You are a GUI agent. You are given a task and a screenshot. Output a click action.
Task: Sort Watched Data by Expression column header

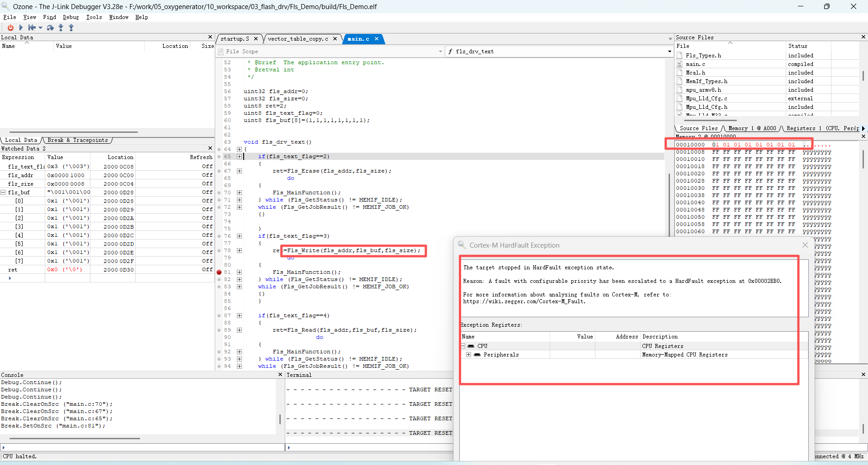coord(18,157)
